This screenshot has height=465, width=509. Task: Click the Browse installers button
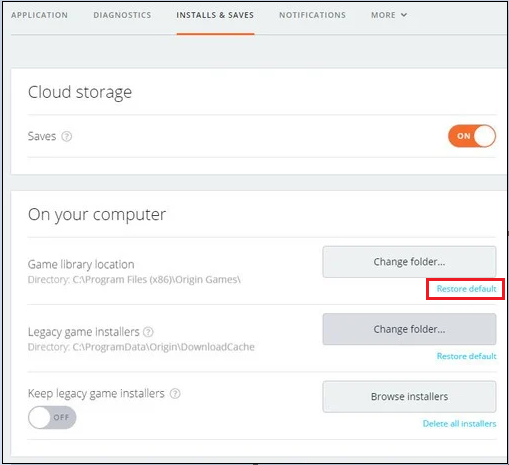(409, 397)
